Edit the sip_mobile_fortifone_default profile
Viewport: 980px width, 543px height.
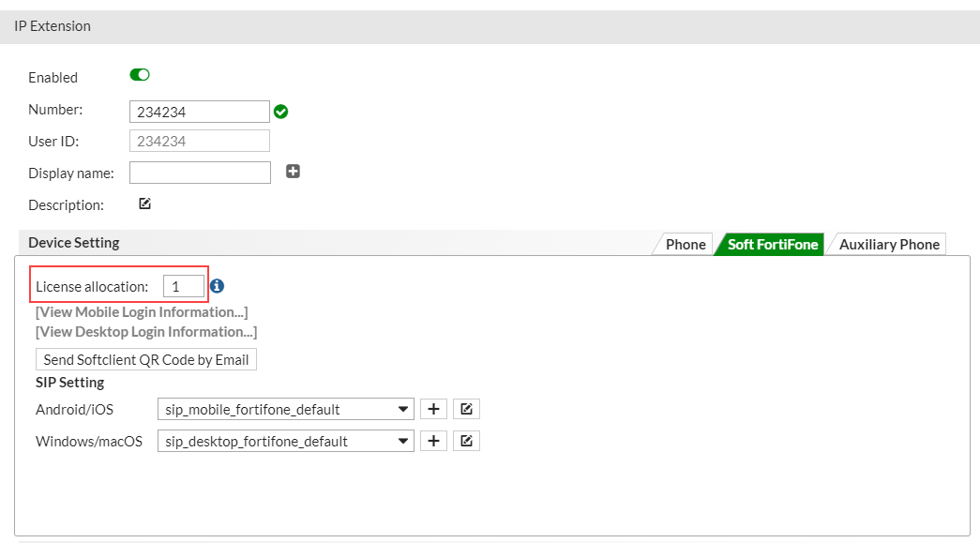466,408
